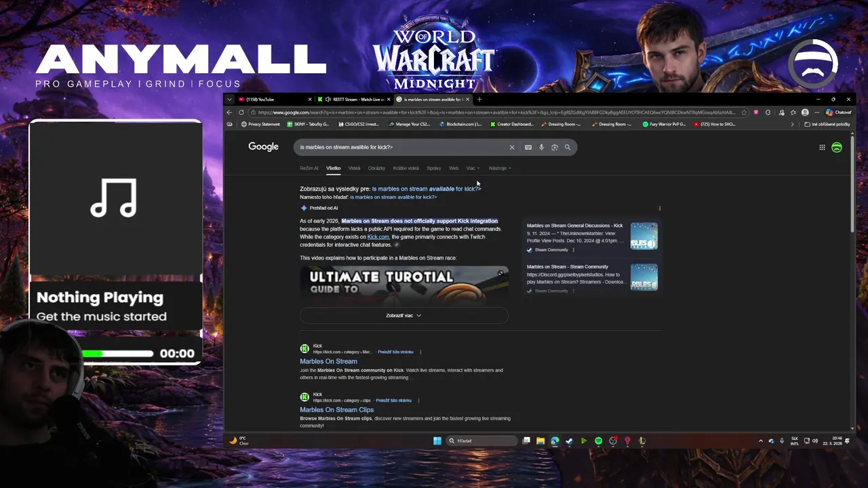Open Edge Copilot chat button
Screen dimensions: 868x488
coord(839,113)
